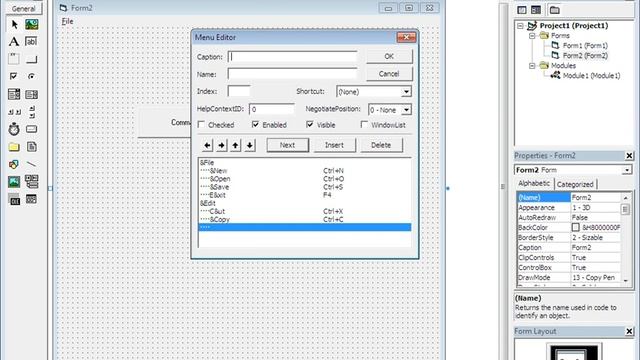Tick the Checked checkbox
640x360 pixels.
[201, 124]
